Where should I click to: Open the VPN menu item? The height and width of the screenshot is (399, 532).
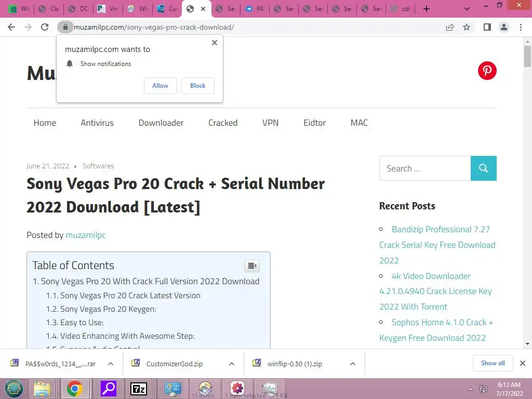[x=270, y=123]
